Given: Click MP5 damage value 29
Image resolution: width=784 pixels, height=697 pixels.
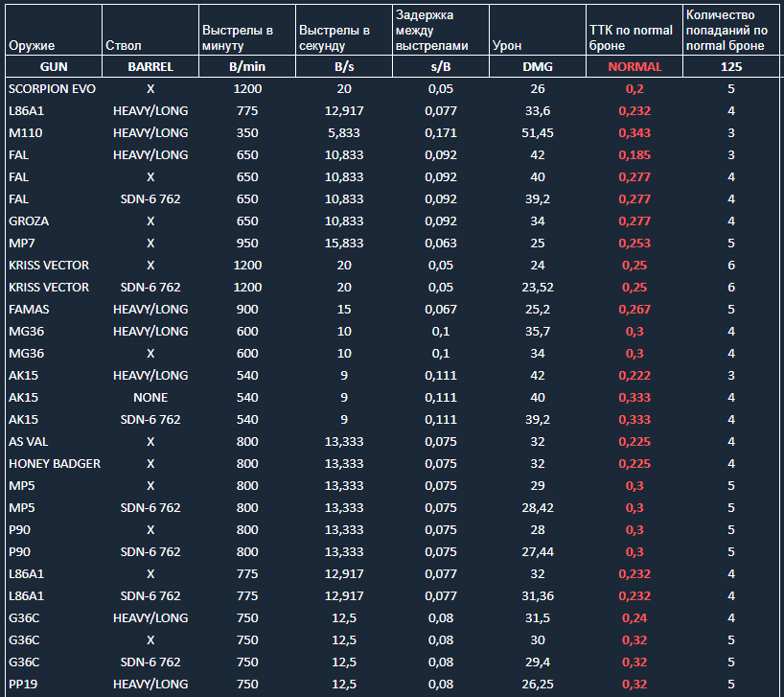Looking at the screenshot, I should tap(538, 486).
